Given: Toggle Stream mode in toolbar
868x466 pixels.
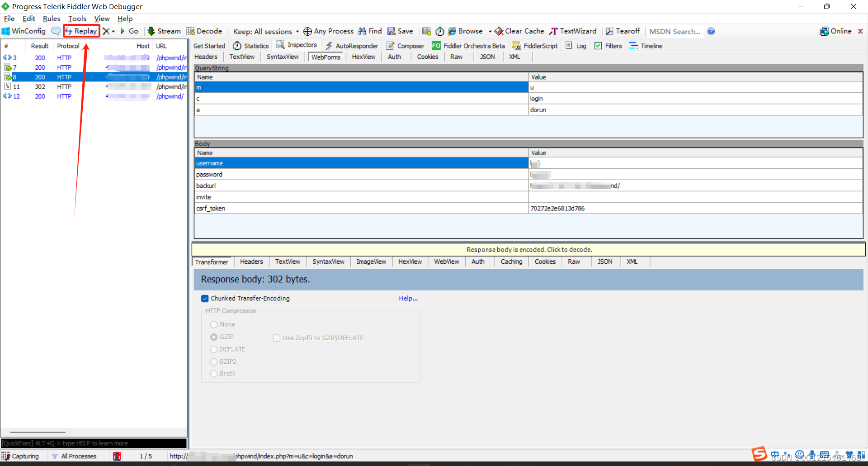Looking at the screenshot, I should tap(164, 31).
